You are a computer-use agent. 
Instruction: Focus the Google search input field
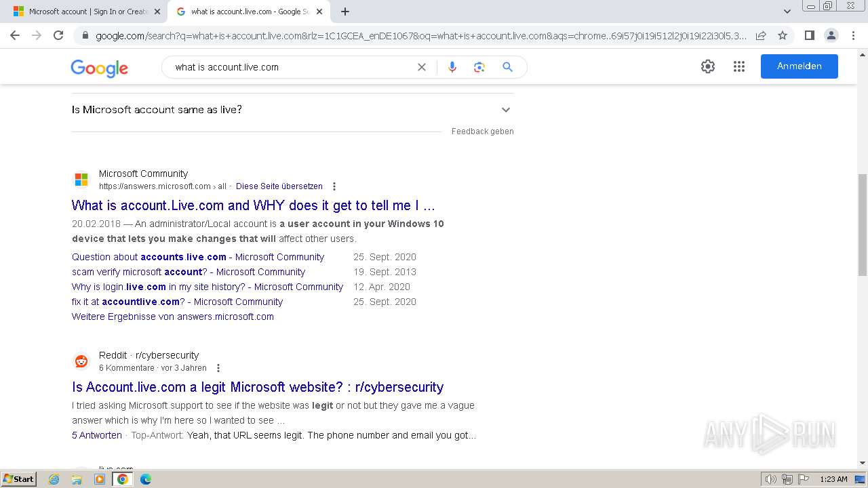point(292,67)
